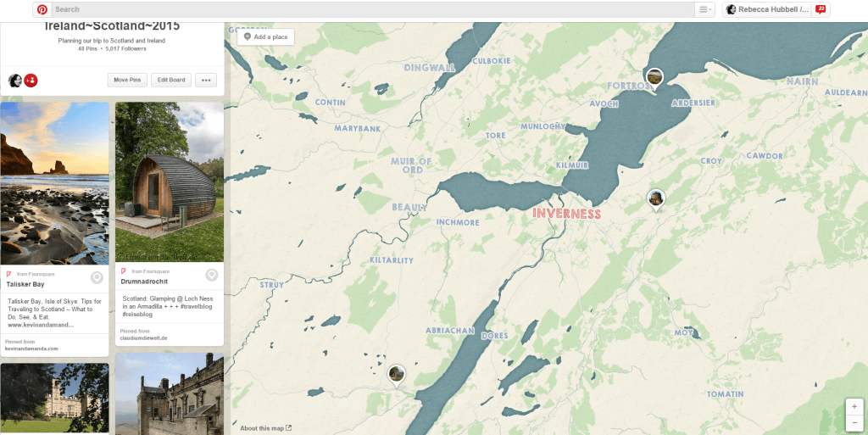
Task: Click Foursquare icon on Talisker Bay pin
Action: (x=8, y=274)
